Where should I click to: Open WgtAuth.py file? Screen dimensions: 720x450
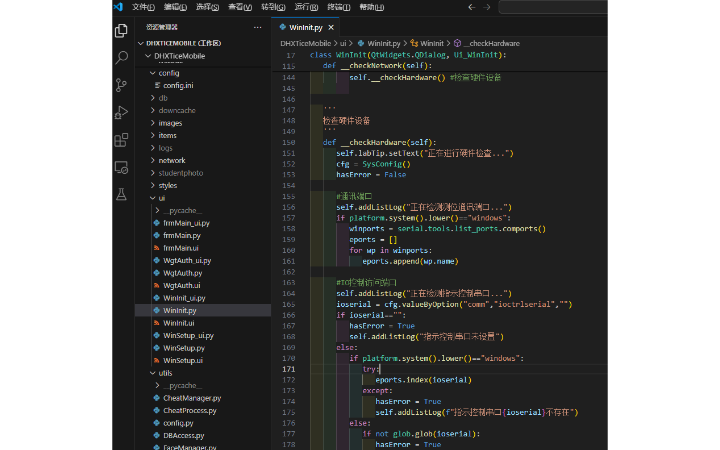pyautogui.click(x=203, y=273)
